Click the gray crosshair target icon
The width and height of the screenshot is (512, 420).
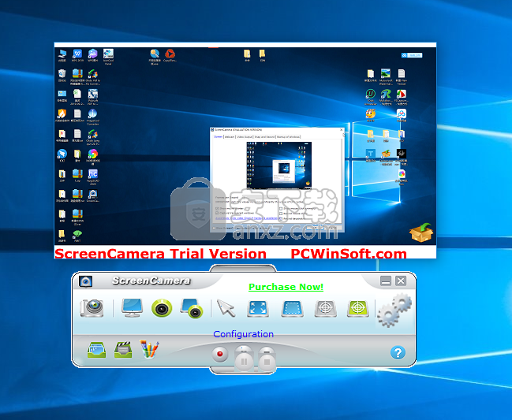click(x=326, y=308)
